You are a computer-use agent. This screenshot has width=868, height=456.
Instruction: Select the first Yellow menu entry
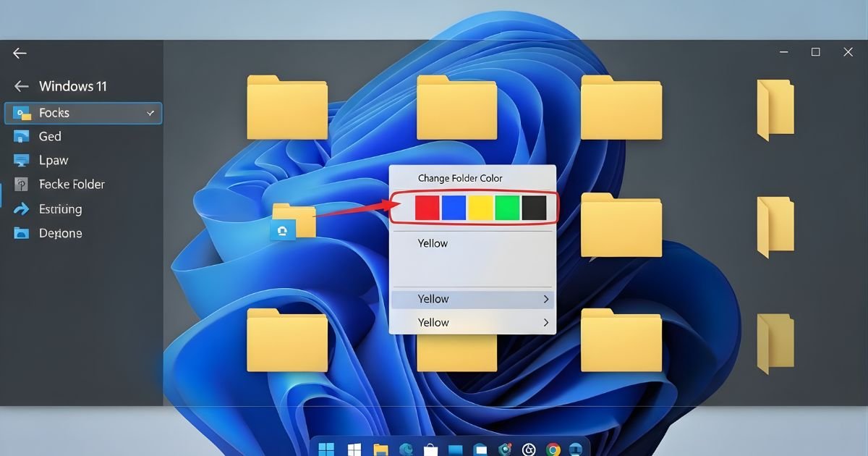click(433, 244)
